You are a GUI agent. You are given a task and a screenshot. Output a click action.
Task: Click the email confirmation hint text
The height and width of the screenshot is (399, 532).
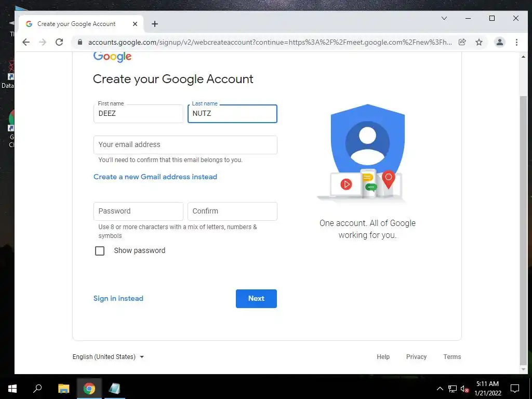(x=170, y=160)
